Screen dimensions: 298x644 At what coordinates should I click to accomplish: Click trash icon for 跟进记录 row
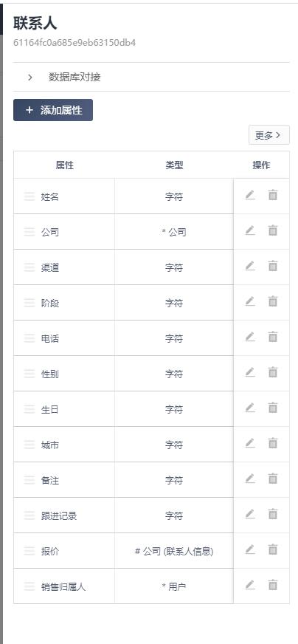tap(273, 514)
